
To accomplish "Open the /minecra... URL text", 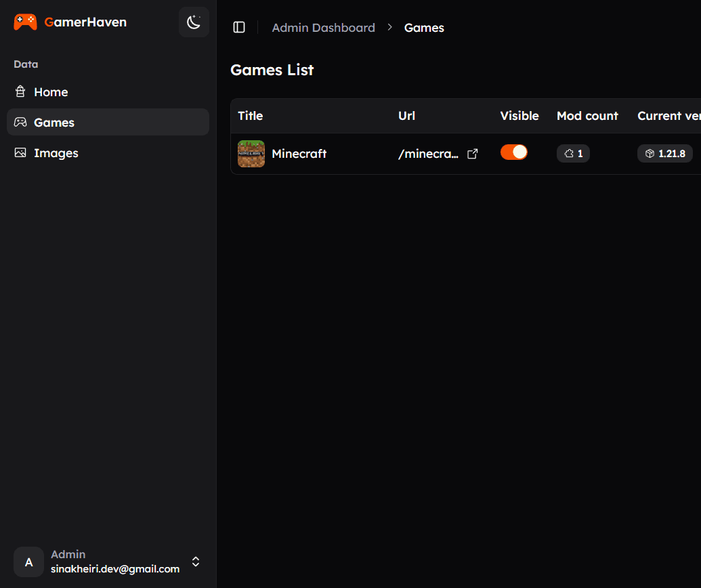I will [x=428, y=154].
